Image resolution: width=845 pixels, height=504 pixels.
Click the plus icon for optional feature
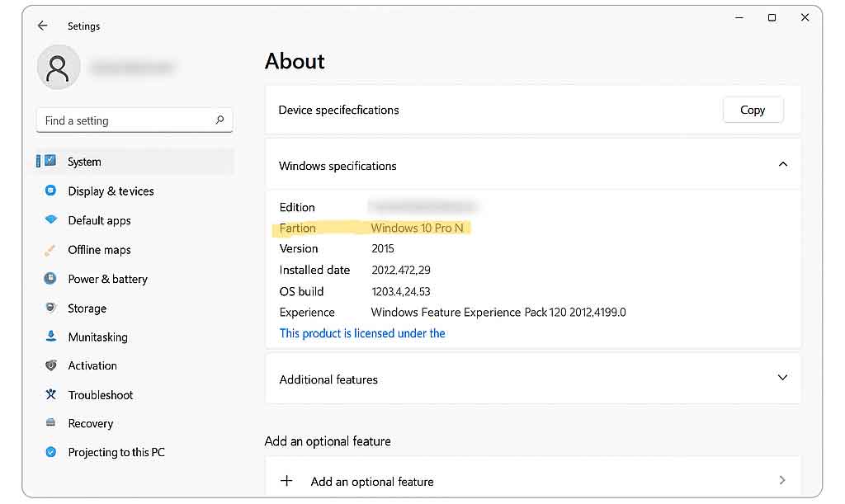coord(286,480)
